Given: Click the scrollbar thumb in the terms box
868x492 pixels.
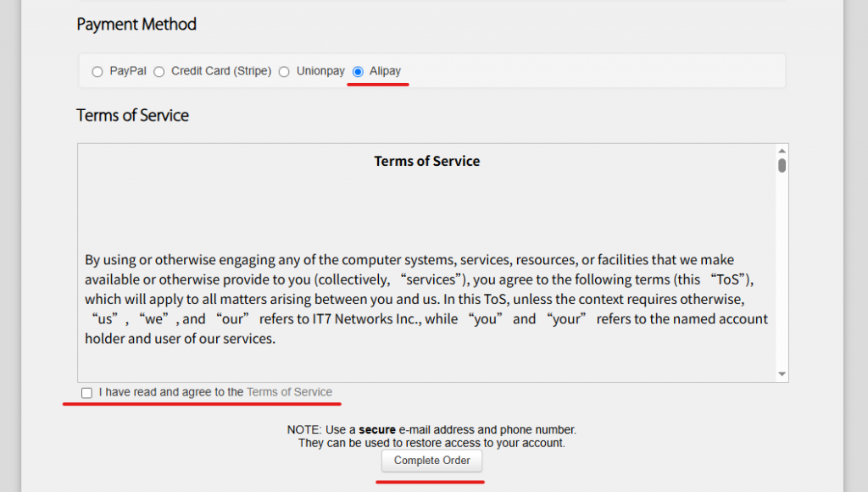Looking at the screenshot, I should (782, 165).
